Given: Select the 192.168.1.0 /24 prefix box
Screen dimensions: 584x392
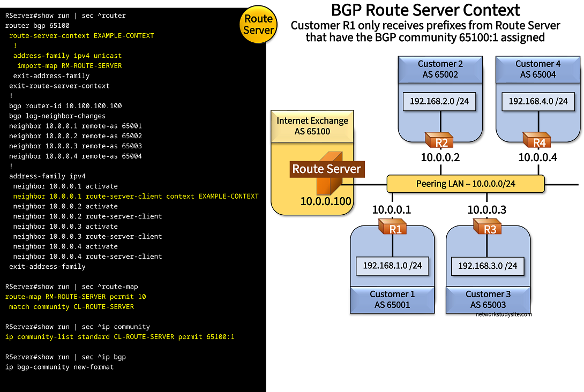Looking at the screenshot, I should tap(392, 265).
